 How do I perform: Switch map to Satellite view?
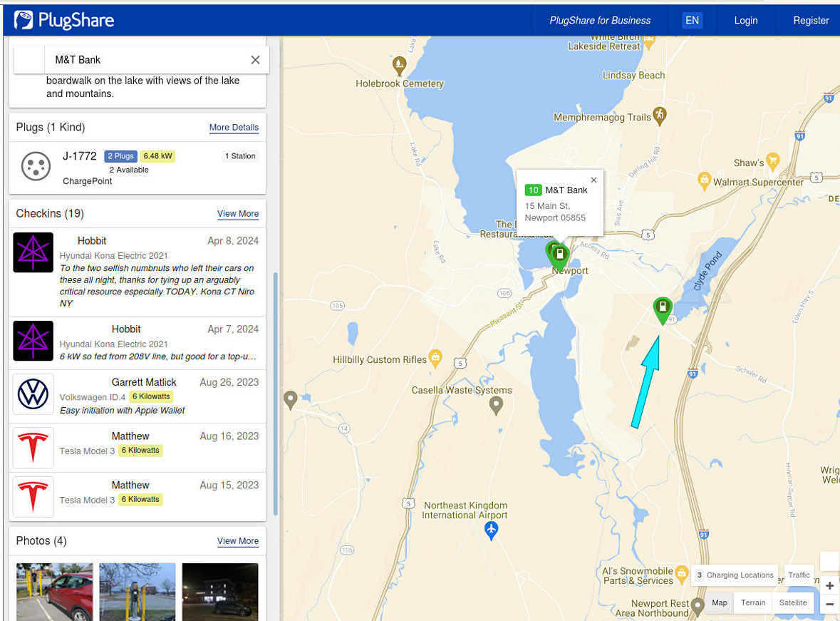click(792, 602)
